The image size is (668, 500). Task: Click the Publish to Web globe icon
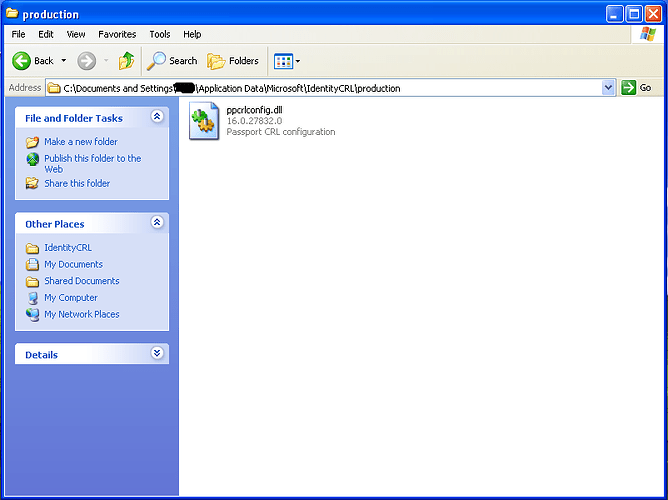point(32,159)
